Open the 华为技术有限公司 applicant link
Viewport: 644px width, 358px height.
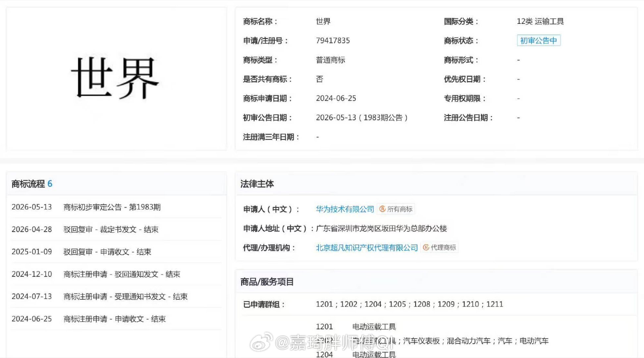(x=345, y=209)
